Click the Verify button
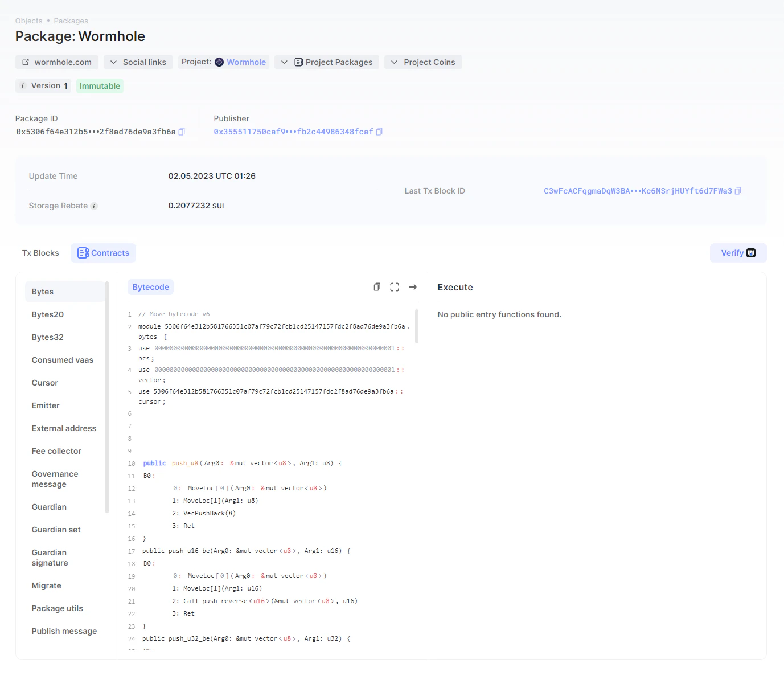784x676 pixels. tap(738, 253)
